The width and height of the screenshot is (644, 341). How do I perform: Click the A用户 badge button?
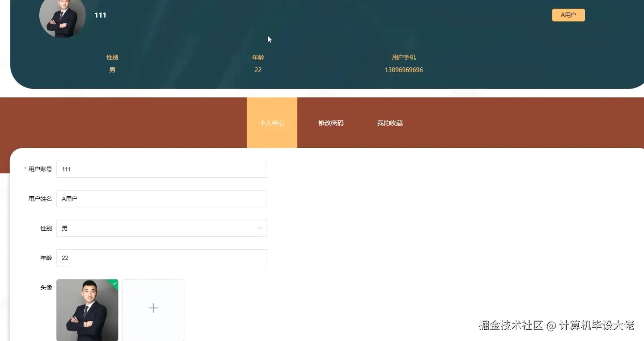(x=568, y=15)
